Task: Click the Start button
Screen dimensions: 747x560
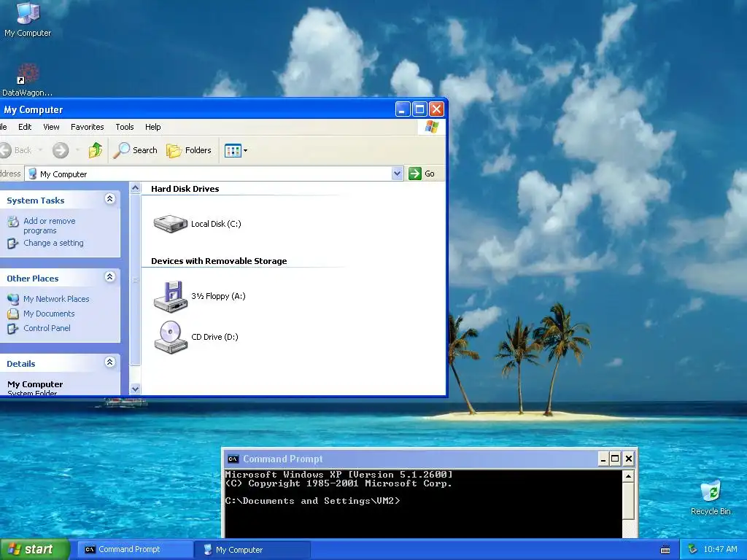Action: tap(34, 549)
